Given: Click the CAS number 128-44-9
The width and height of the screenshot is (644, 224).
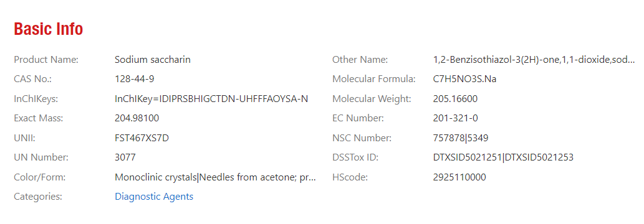Looking at the screenshot, I should 135,79.
